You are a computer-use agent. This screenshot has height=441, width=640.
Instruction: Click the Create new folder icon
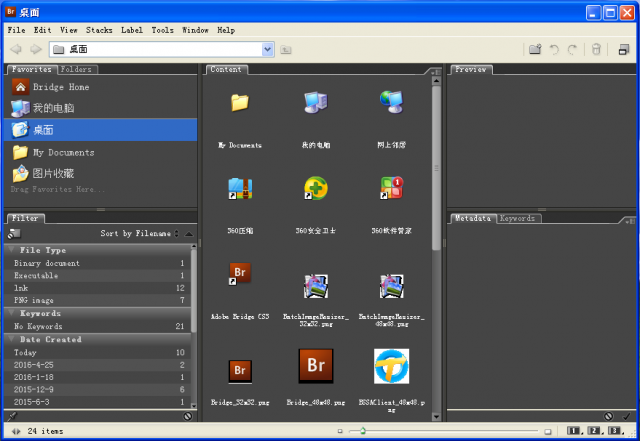(535, 49)
